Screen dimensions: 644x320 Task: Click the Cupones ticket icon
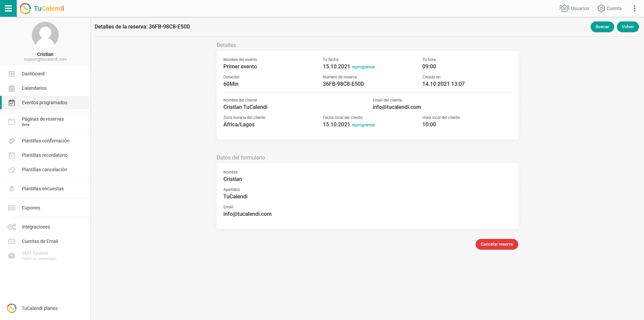click(12, 208)
